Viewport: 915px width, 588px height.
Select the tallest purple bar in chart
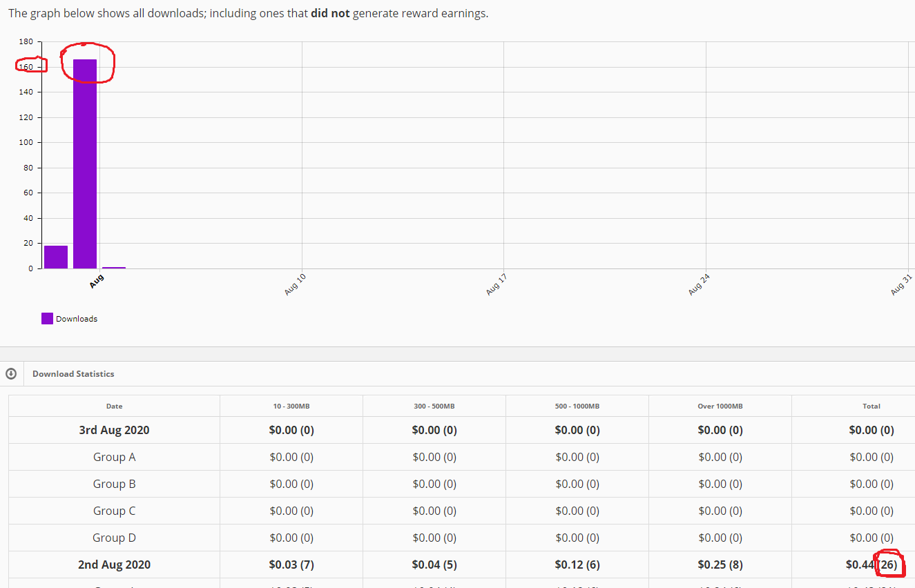85,164
